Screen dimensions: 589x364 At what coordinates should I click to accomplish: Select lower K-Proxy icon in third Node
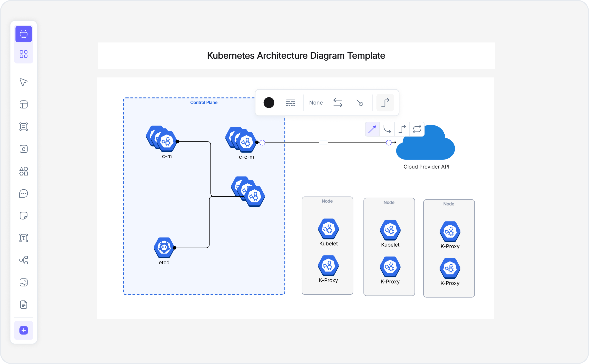450,268
